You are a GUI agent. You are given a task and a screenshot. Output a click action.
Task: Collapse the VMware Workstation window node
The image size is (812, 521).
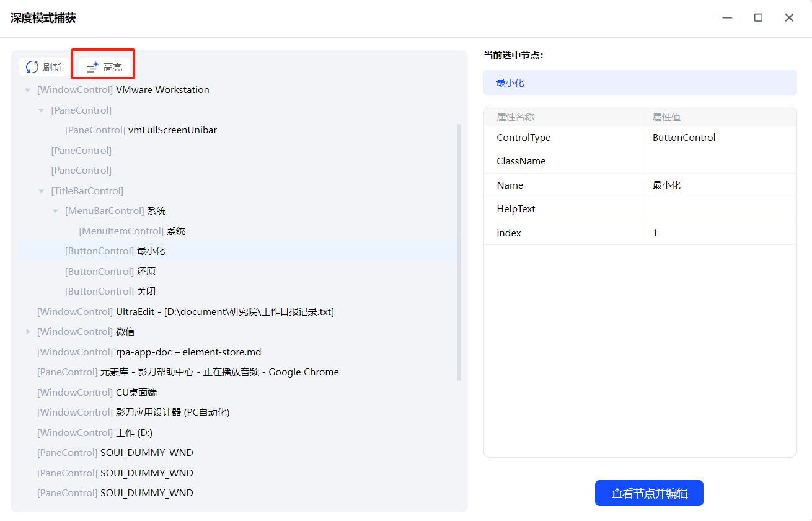[27, 90]
